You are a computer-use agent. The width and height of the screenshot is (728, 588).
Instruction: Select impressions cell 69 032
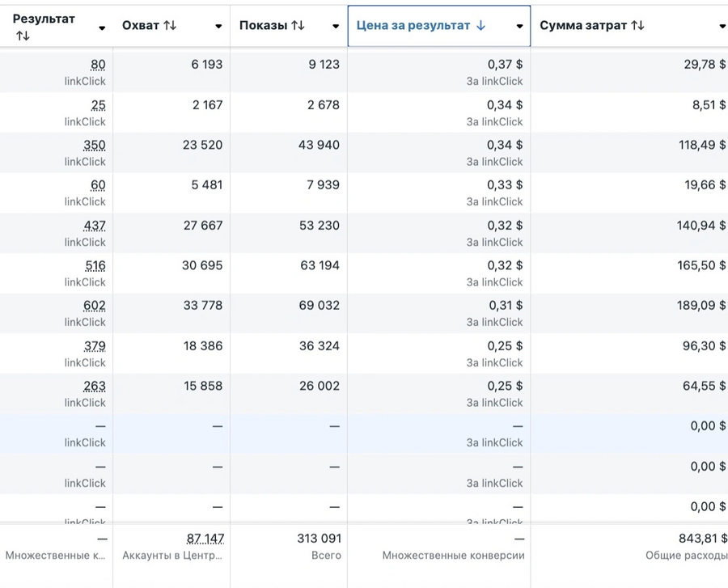pyautogui.click(x=320, y=306)
